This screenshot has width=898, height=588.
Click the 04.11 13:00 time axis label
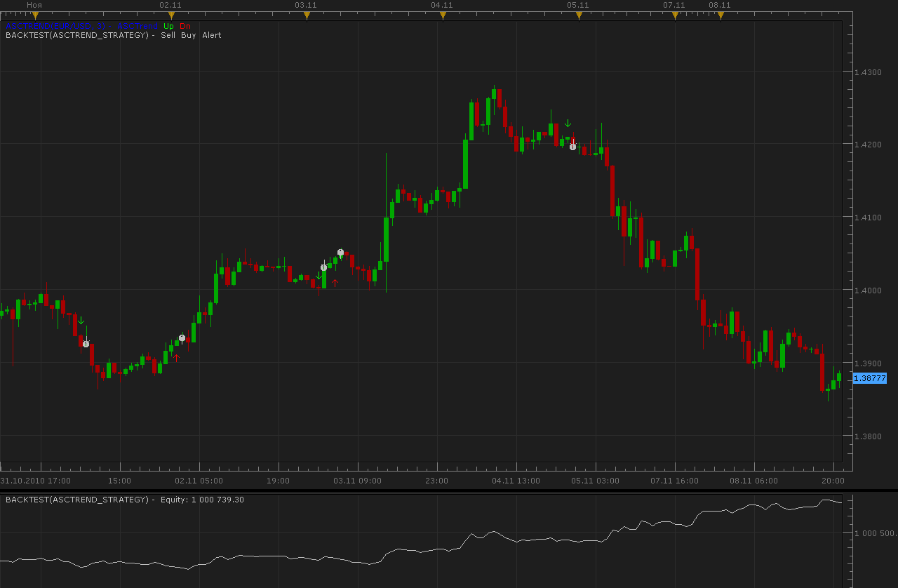(516, 481)
